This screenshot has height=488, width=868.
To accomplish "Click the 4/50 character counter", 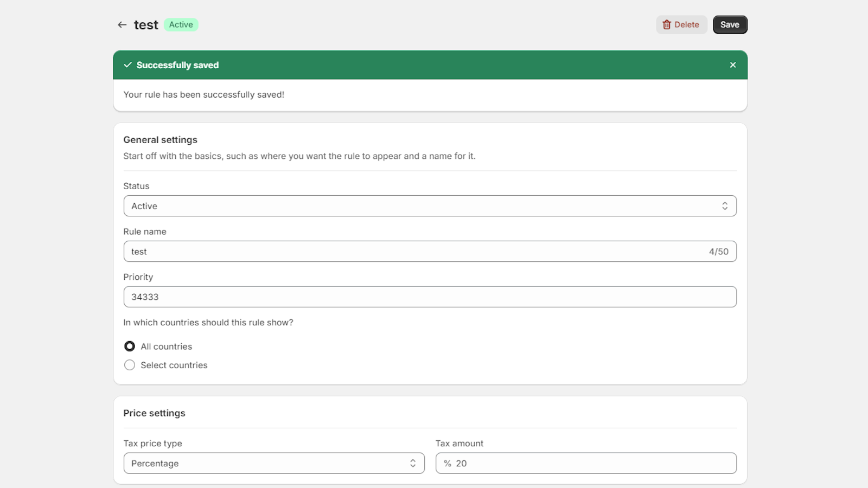I will (x=718, y=252).
